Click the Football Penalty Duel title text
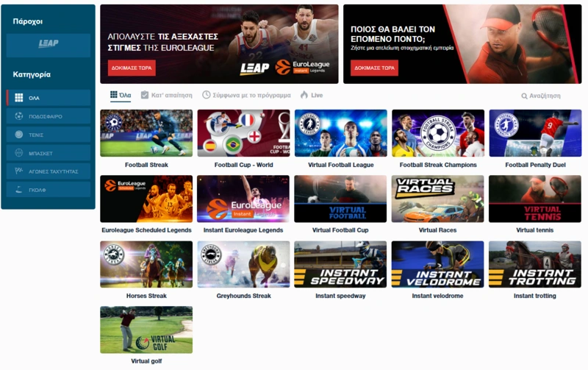Image resolution: width=588 pixels, height=370 pixels. 535,165
